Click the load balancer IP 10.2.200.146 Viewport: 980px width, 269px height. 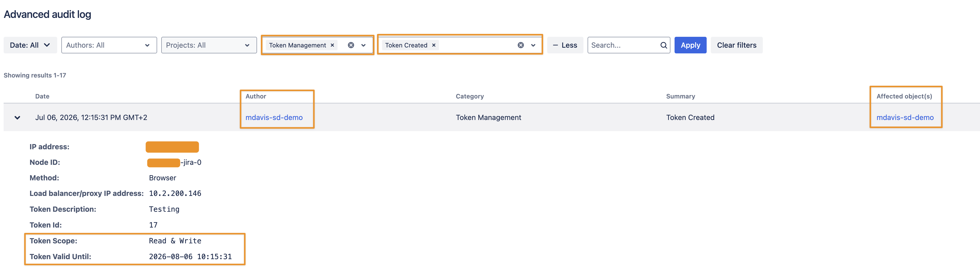point(175,193)
